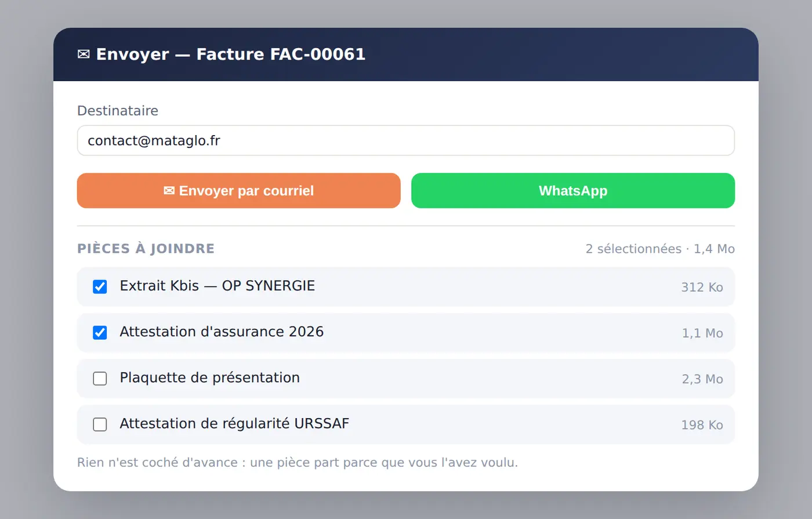Uncheck the Extrait Kbis — OP SYNERGIE checkbox

click(100, 286)
